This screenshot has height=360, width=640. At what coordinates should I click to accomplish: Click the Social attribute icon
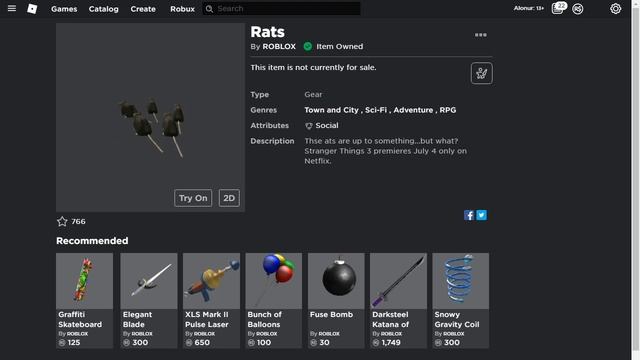point(309,126)
